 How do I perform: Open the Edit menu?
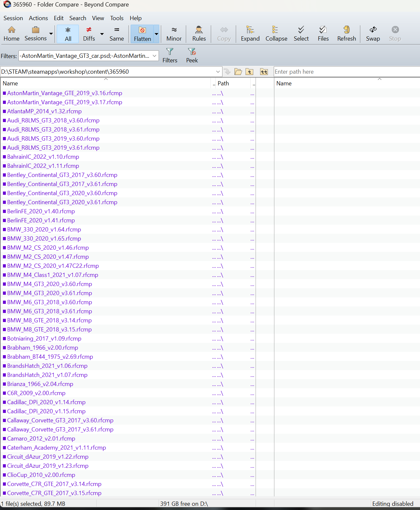click(x=59, y=18)
